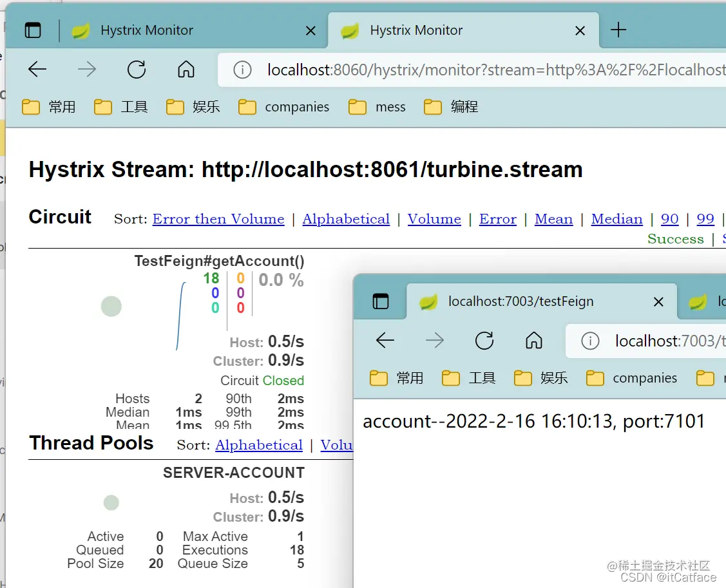Viewport: 726px width, 588px height.
Task: Close the second Hystrix Monitor tab
Action: [580, 31]
